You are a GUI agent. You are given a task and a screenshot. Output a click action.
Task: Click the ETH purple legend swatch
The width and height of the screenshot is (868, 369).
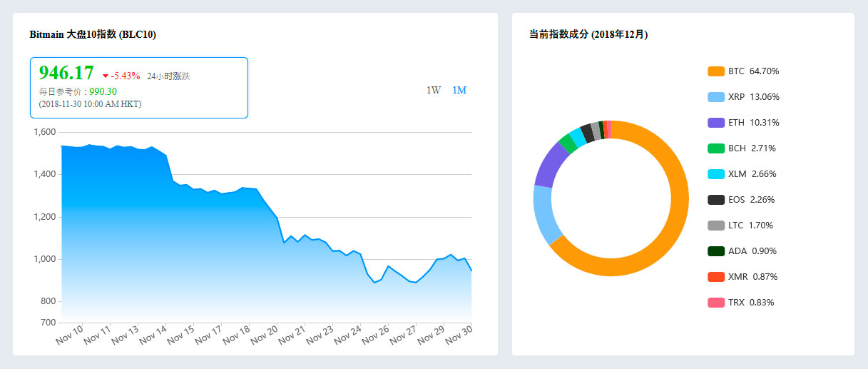tap(716, 123)
